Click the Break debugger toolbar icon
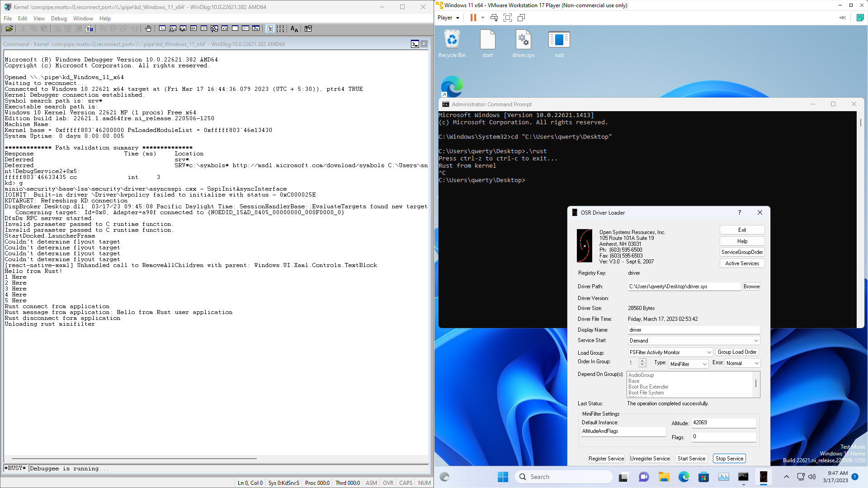Screen dimensions: 868x488 tap(89, 28)
